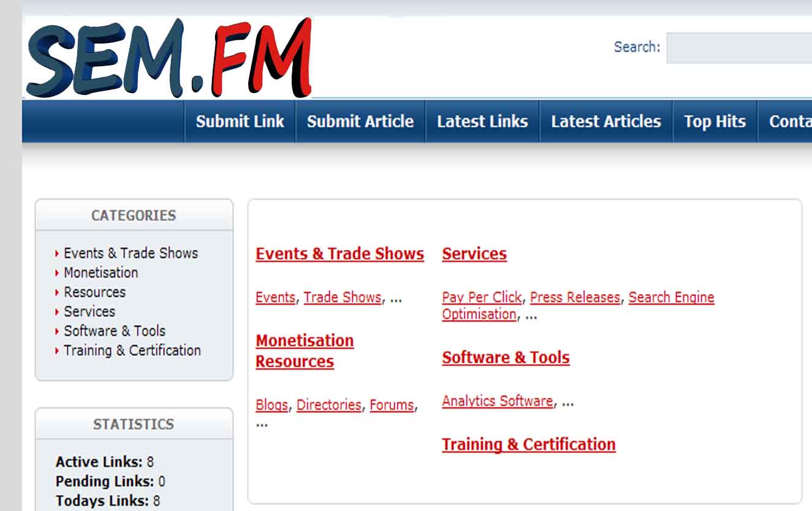Open the Directories subcategory link
Viewport: 812px width, 511px height.
pos(329,406)
